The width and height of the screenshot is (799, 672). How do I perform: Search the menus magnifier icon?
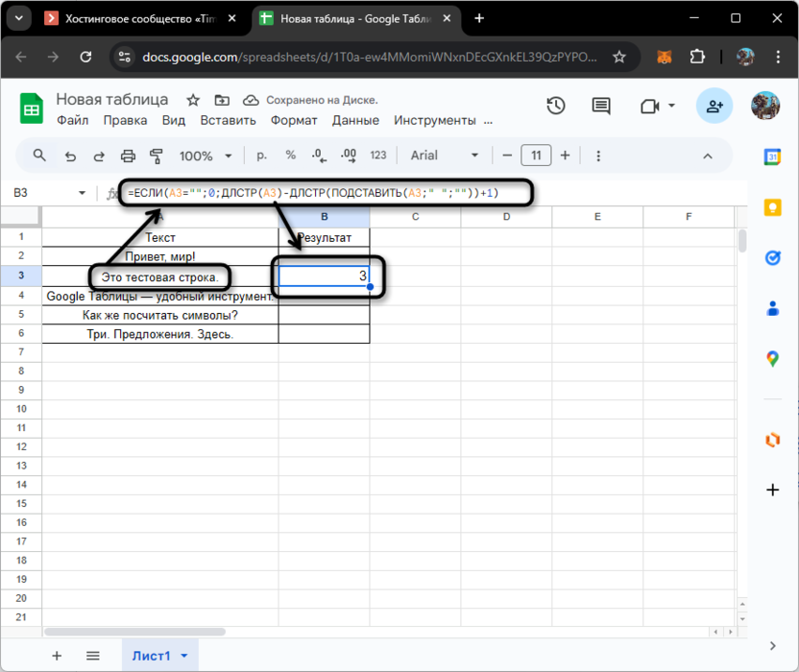[x=39, y=156]
